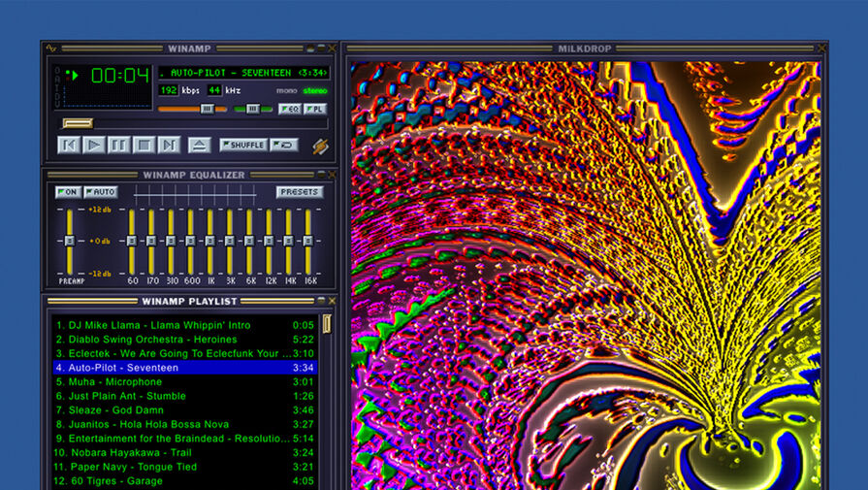Image resolution: width=868 pixels, height=490 pixels.
Task: Select Diablo Swing Orchestra - Heroines track
Action: tap(185, 340)
